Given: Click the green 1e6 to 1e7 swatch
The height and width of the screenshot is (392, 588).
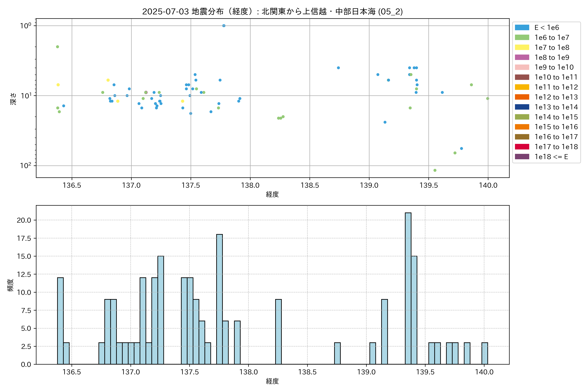Looking at the screenshot, I should [522, 38].
